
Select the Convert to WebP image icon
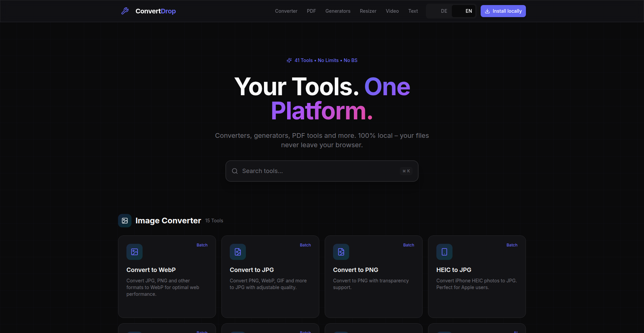[134, 252]
